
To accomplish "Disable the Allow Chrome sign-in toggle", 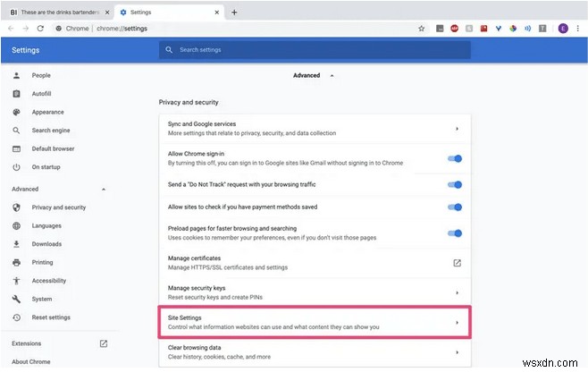I will (x=455, y=159).
